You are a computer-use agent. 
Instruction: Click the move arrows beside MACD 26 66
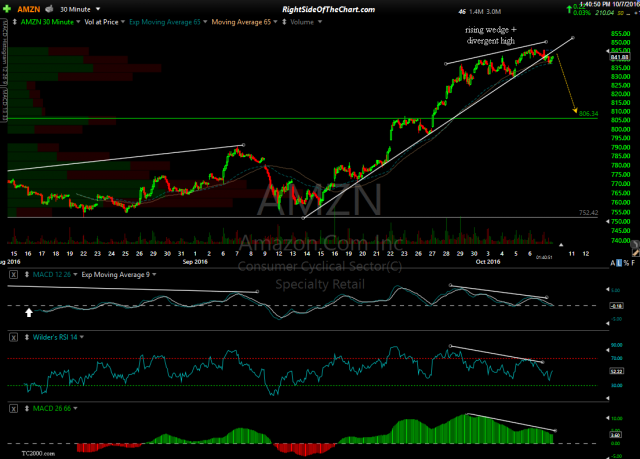pyautogui.click(x=27, y=408)
